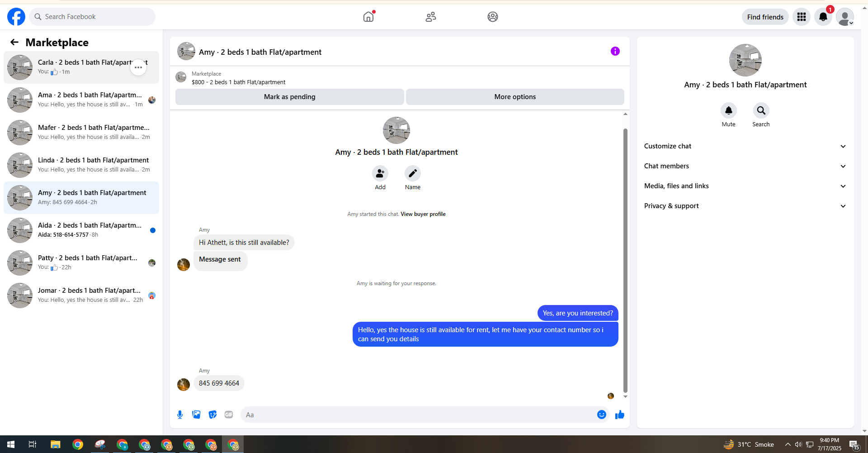This screenshot has width=868, height=453.
Task: Click the Mark as pending button
Action: coord(290,97)
